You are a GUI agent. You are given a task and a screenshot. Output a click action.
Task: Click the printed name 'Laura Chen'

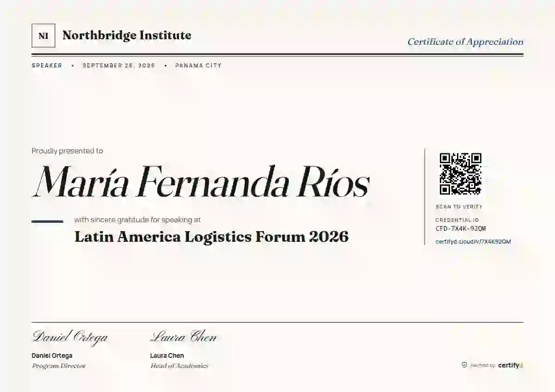(167, 355)
